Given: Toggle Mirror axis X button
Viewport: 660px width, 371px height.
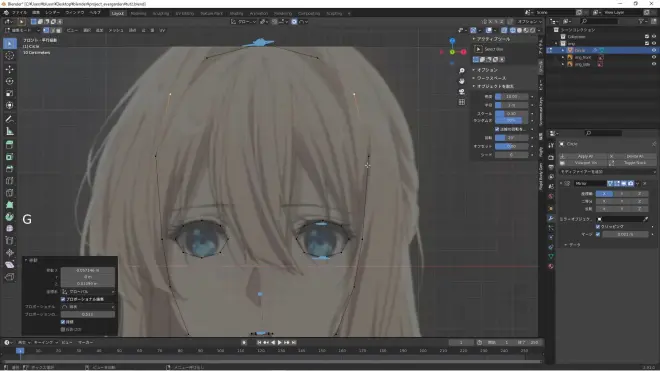Looking at the screenshot, I should tap(604, 194).
